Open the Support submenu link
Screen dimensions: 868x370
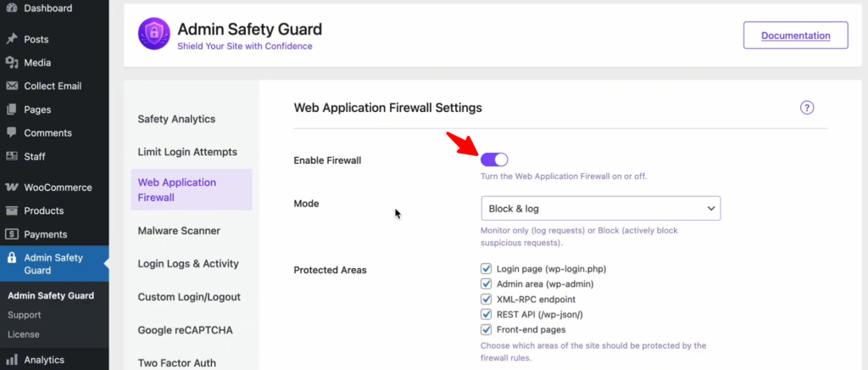click(x=24, y=315)
